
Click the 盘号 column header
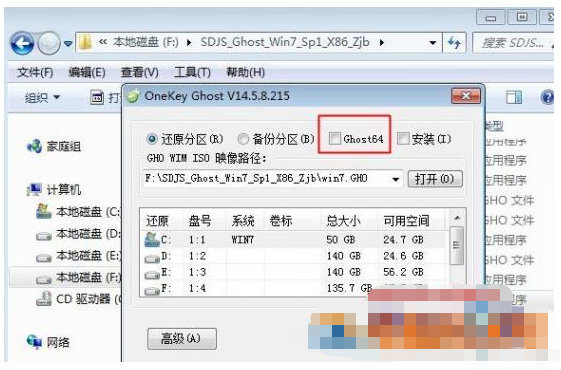pyautogui.click(x=200, y=221)
